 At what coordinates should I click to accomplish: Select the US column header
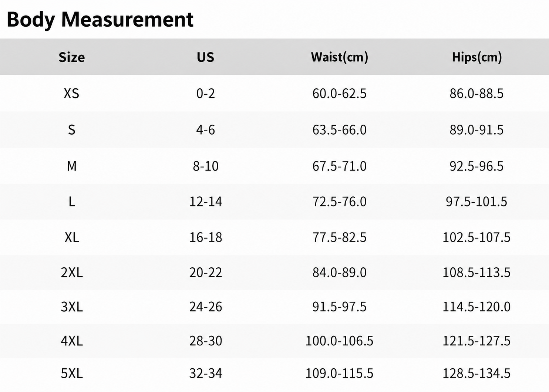205,57
